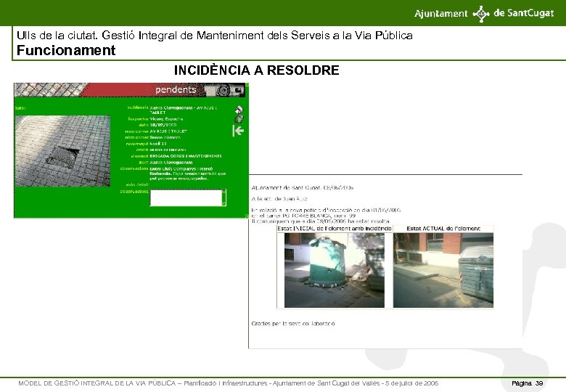Open the initial-state green container photo
566x392 pixels.
pyautogui.click(x=335, y=270)
